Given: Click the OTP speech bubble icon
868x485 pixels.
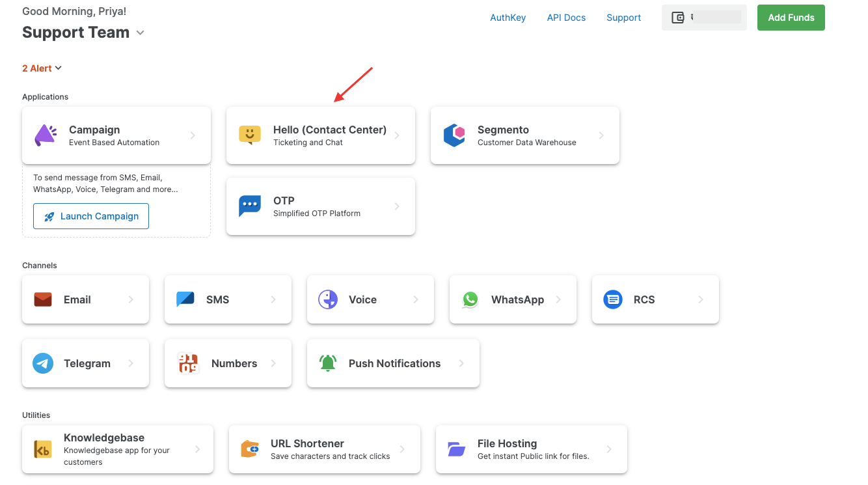Looking at the screenshot, I should tap(250, 206).
